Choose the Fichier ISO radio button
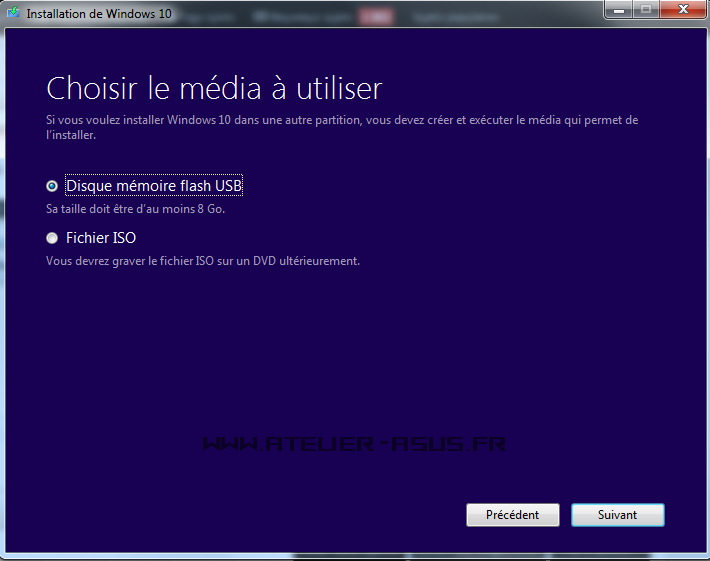710x561 pixels. point(52,238)
